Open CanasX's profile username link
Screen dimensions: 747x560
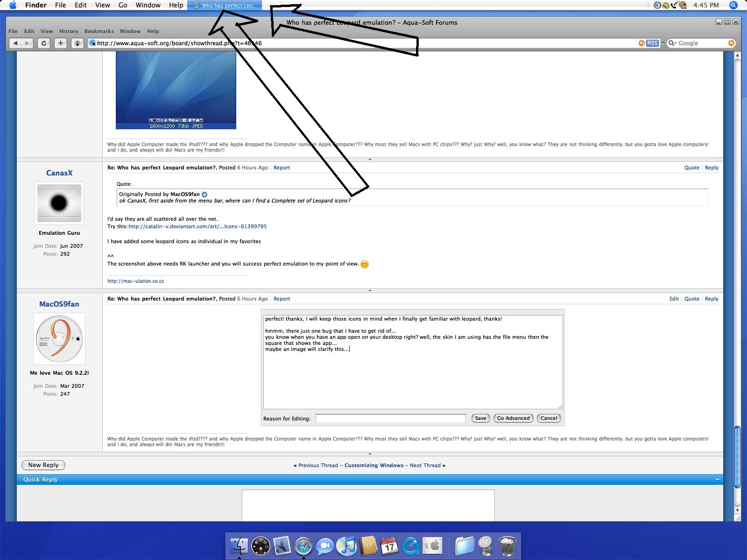[59, 173]
